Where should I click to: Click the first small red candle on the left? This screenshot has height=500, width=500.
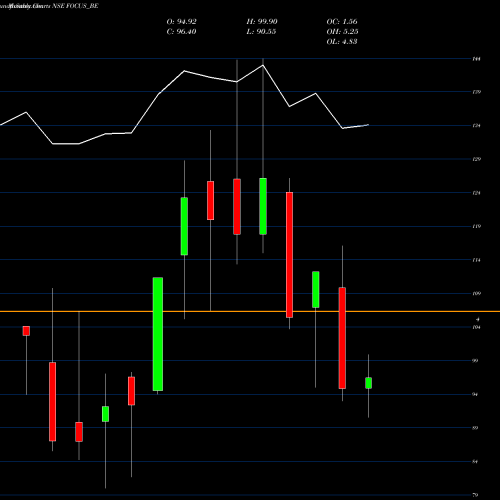pyautogui.click(x=26, y=331)
